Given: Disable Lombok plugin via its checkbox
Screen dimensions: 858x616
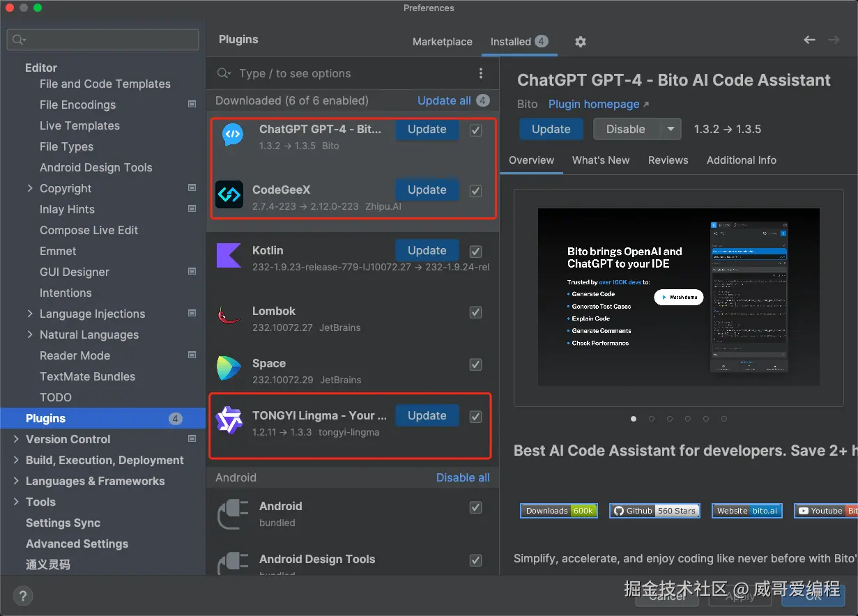Looking at the screenshot, I should point(476,312).
